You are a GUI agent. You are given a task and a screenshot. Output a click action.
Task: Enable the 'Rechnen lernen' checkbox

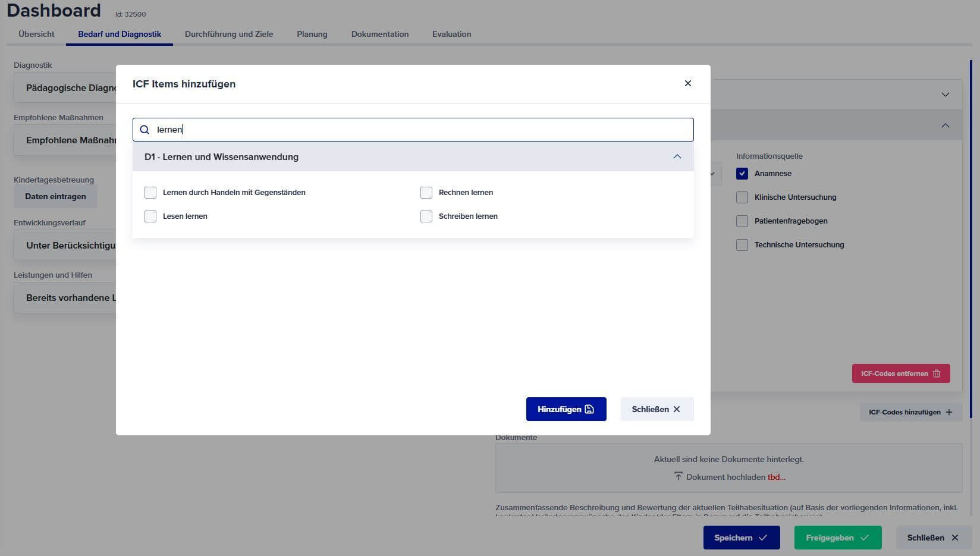pyautogui.click(x=426, y=193)
